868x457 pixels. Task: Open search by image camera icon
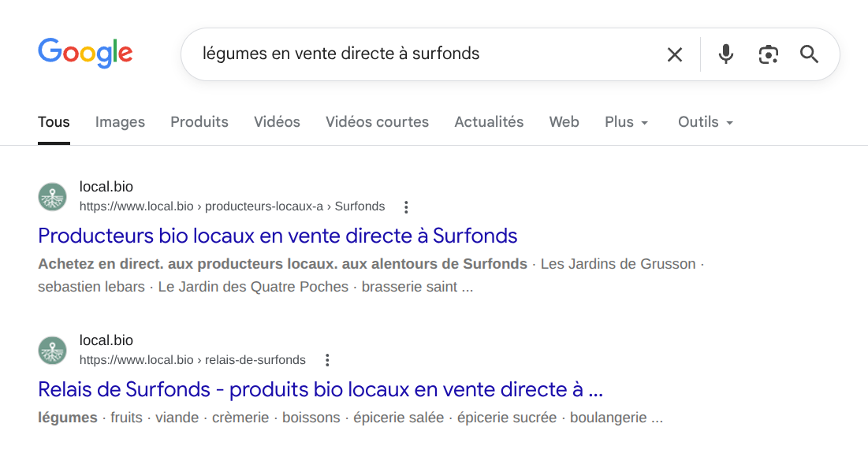pos(768,54)
